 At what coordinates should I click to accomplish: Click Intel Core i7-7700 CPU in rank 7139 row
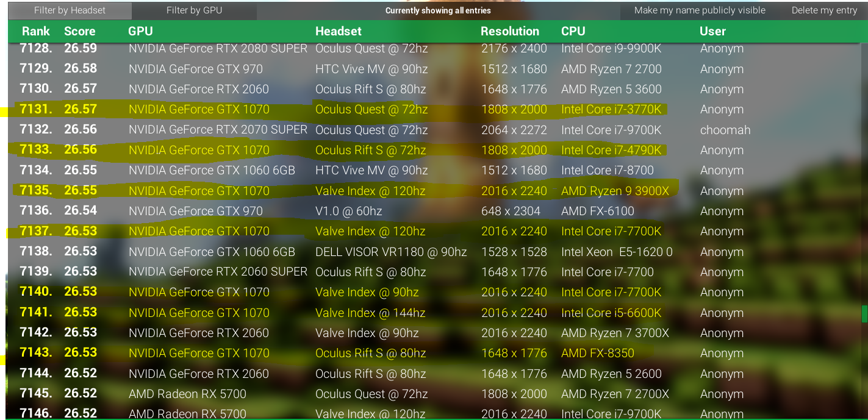[608, 272]
